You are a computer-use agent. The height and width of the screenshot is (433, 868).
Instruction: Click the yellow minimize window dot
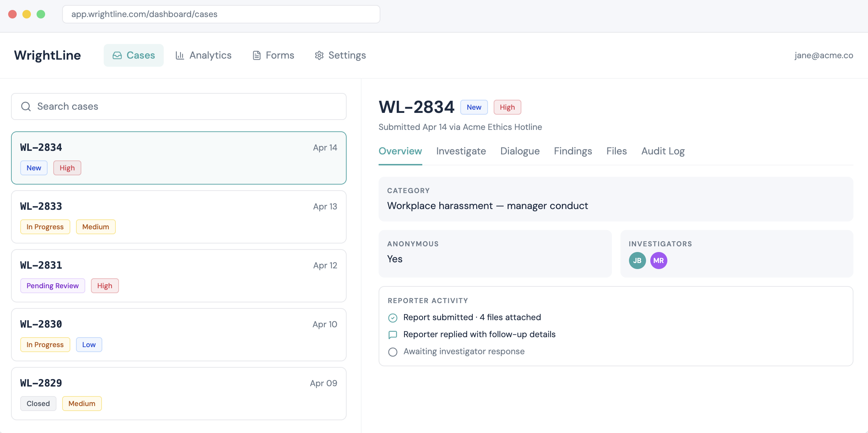pyautogui.click(x=27, y=14)
